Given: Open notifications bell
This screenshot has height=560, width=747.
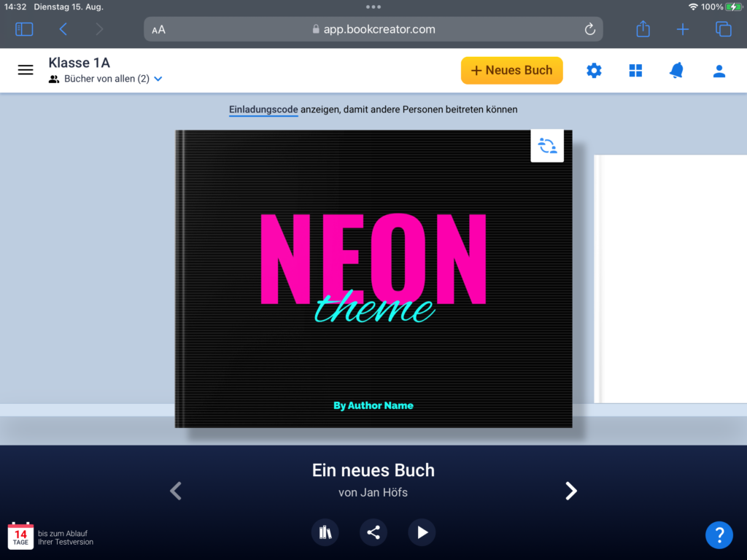Looking at the screenshot, I should (x=676, y=71).
